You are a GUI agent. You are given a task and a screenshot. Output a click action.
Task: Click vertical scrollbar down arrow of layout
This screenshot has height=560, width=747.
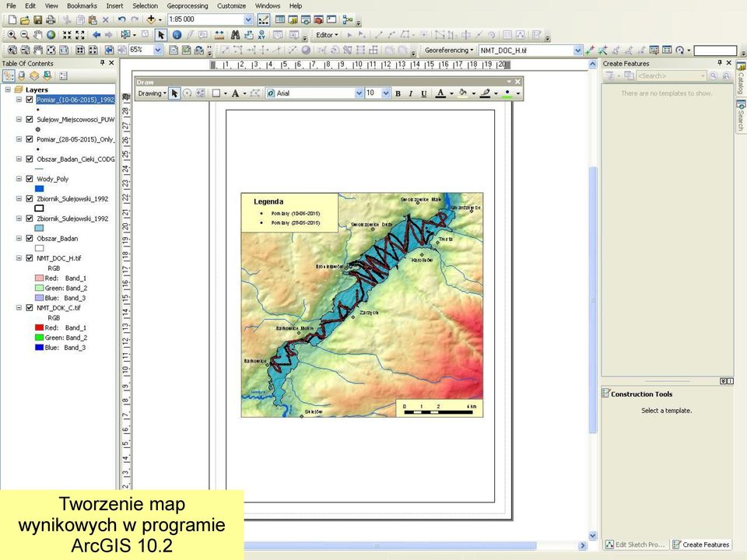pos(593,535)
